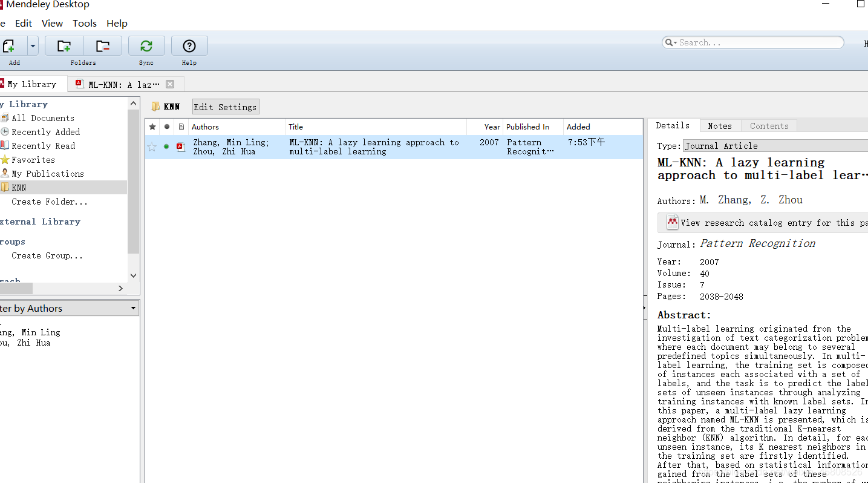Click the sidebar horizontal scroll right arrow

point(120,289)
